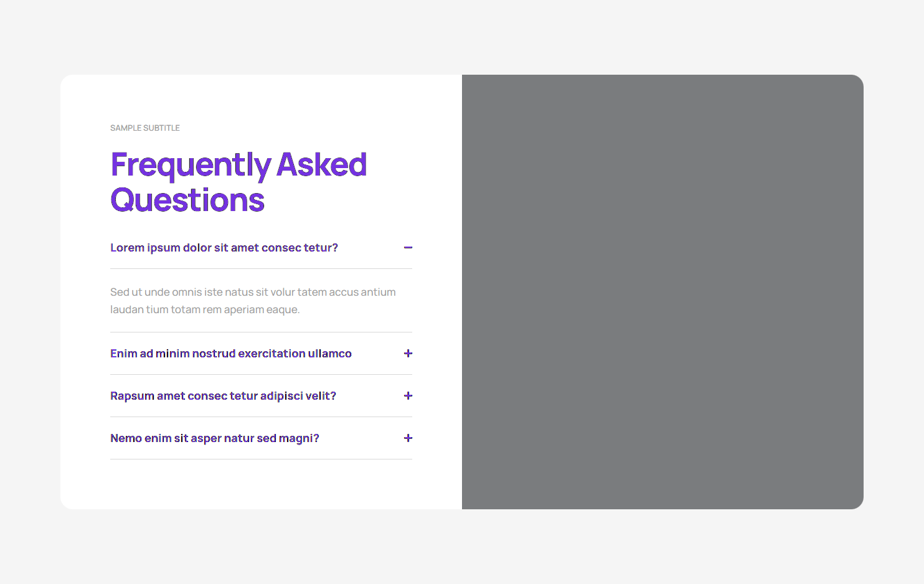
Task: Click the "Frequently Asked Questions" heading
Action: pyautogui.click(x=238, y=182)
